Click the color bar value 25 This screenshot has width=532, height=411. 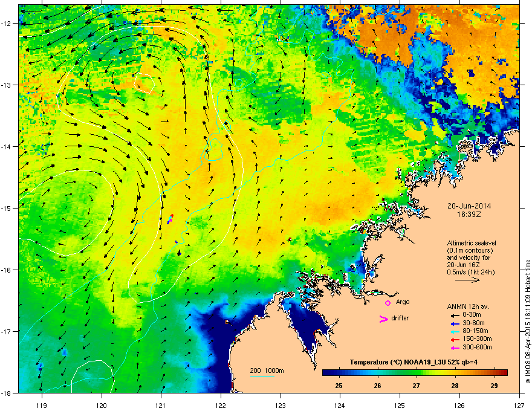(x=339, y=386)
